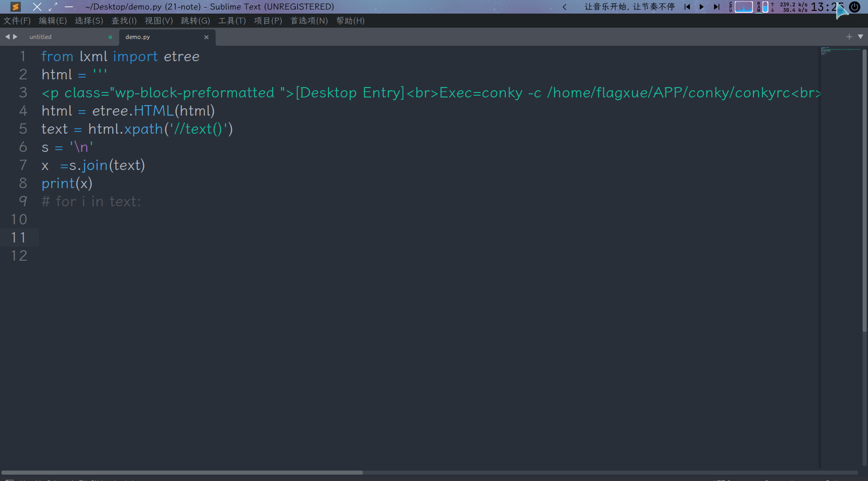Click the unsaved dot on the untitled tab

pos(110,37)
